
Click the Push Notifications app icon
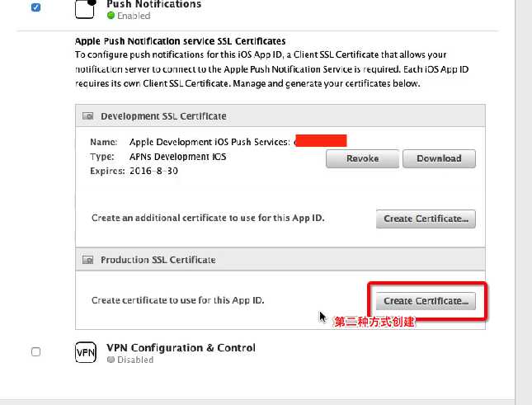[85, 9]
